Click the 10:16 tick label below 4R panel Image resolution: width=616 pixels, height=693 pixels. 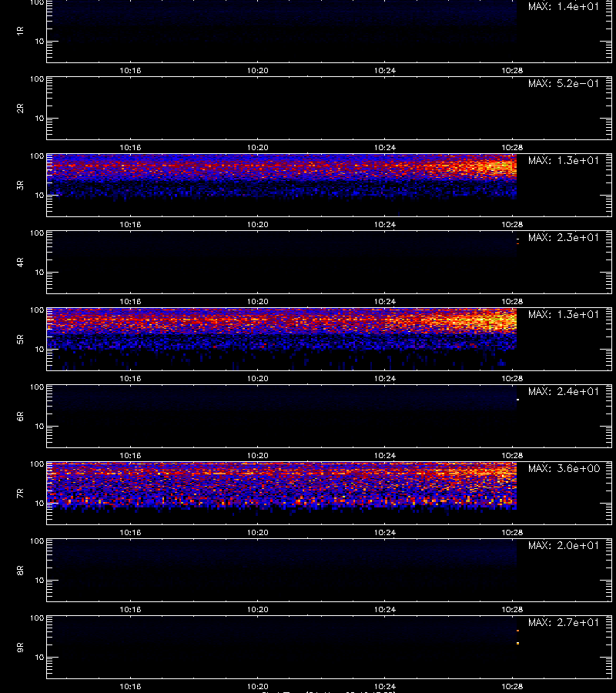[x=130, y=301]
